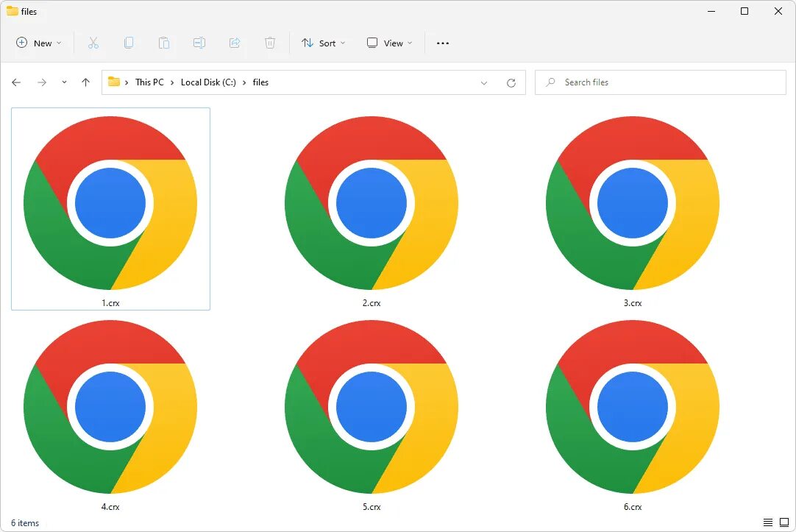
Task: Click the Delete trash icon
Action: (270, 43)
